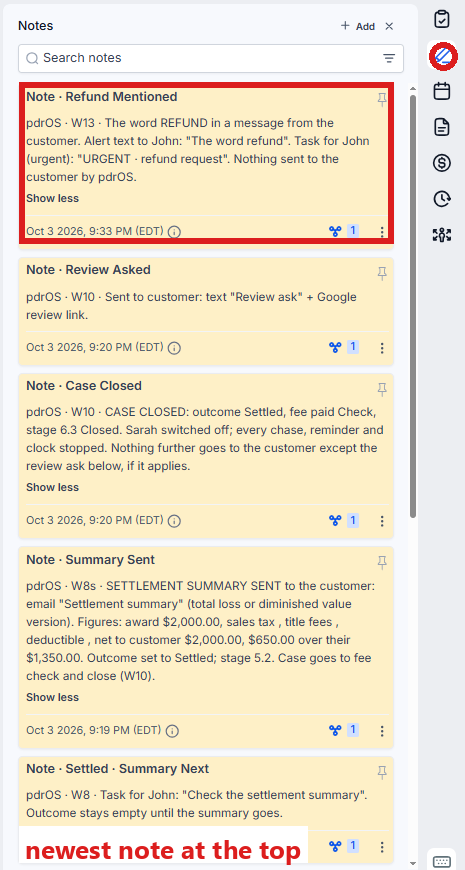Collapse Case Closed note with Show less
Screen dimensions: 465x870
pyautogui.click(x=53, y=487)
